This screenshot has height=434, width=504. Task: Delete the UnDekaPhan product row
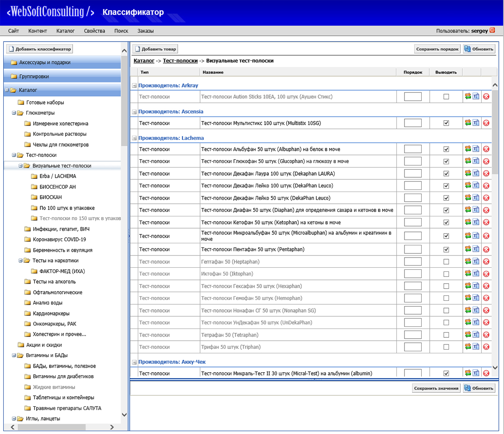(x=486, y=322)
